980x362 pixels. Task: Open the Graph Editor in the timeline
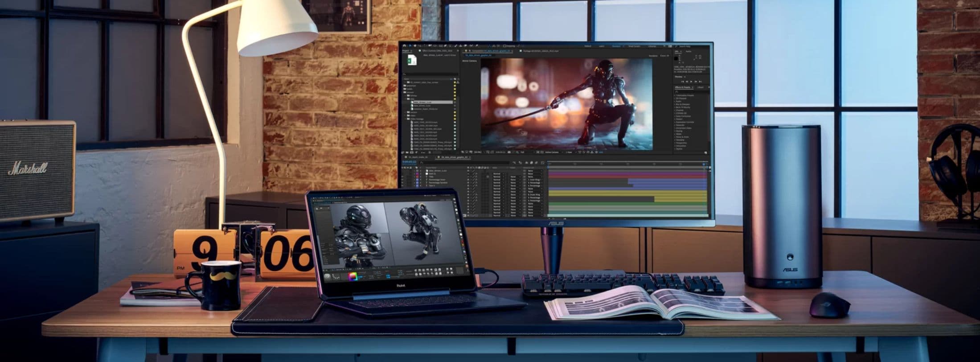[x=542, y=163]
